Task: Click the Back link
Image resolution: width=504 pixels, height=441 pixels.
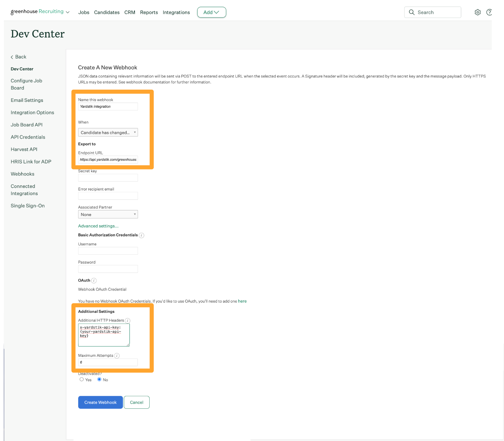Action: point(19,57)
